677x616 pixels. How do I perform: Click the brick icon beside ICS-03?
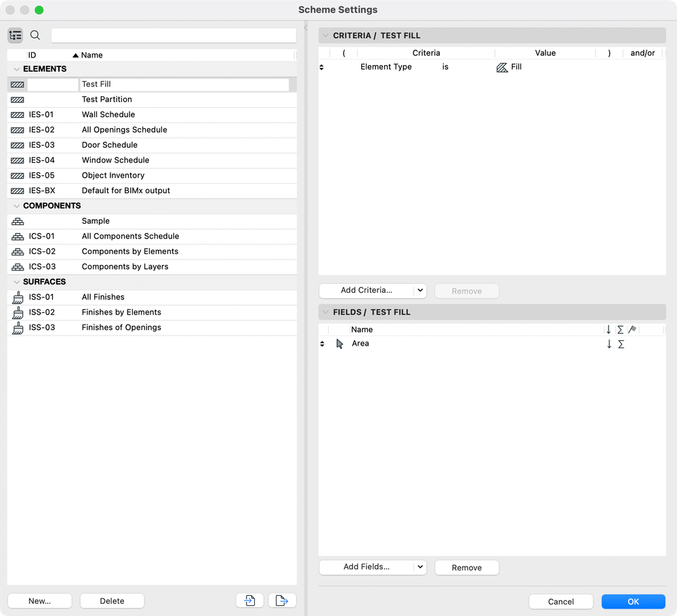point(18,267)
